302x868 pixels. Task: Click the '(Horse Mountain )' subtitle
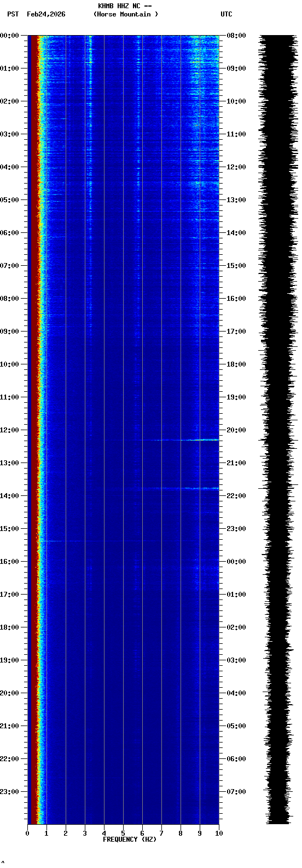click(126, 14)
